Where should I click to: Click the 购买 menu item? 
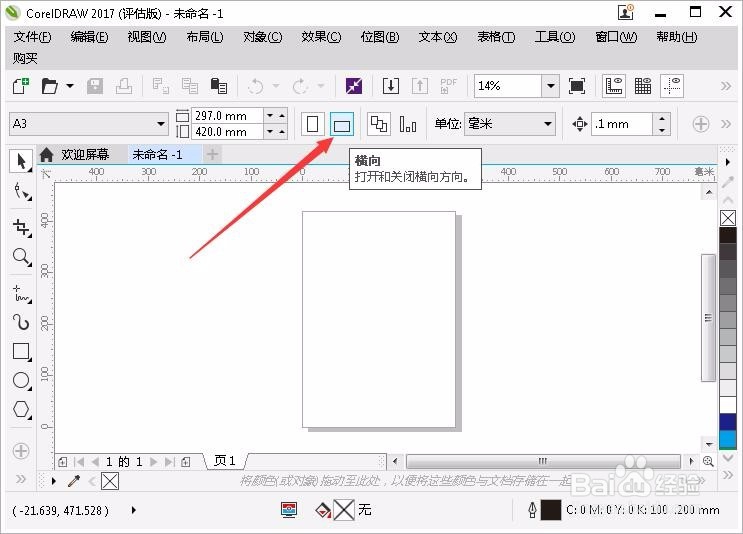[x=25, y=59]
